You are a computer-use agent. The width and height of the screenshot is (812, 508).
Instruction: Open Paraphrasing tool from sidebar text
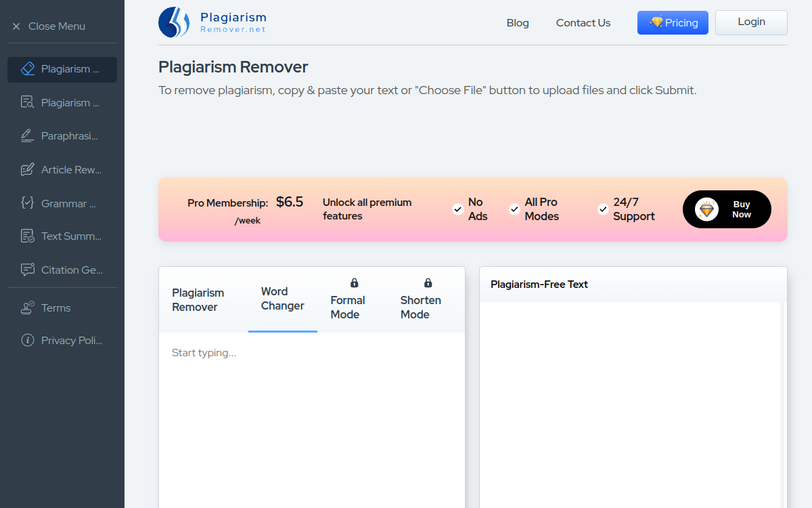70,136
